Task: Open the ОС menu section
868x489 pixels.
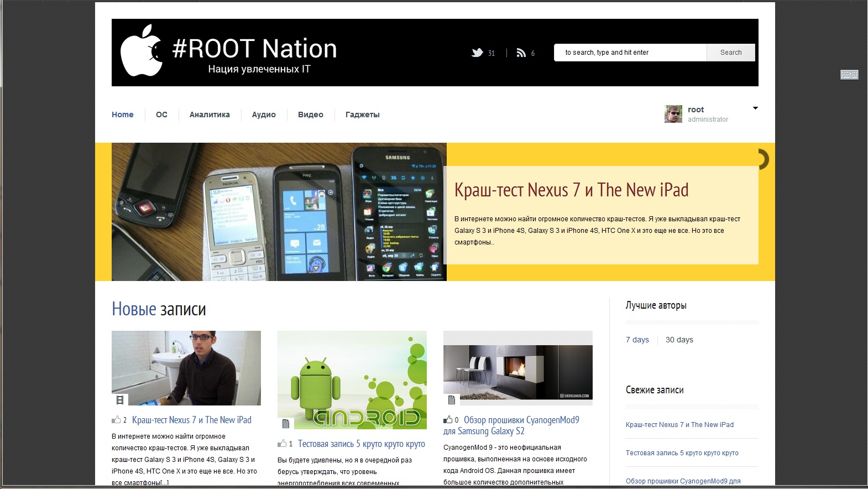Action: (161, 115)
